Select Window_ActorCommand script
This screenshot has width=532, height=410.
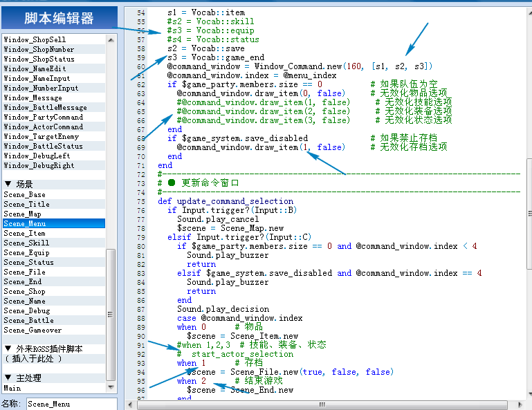tap(54, 127)
